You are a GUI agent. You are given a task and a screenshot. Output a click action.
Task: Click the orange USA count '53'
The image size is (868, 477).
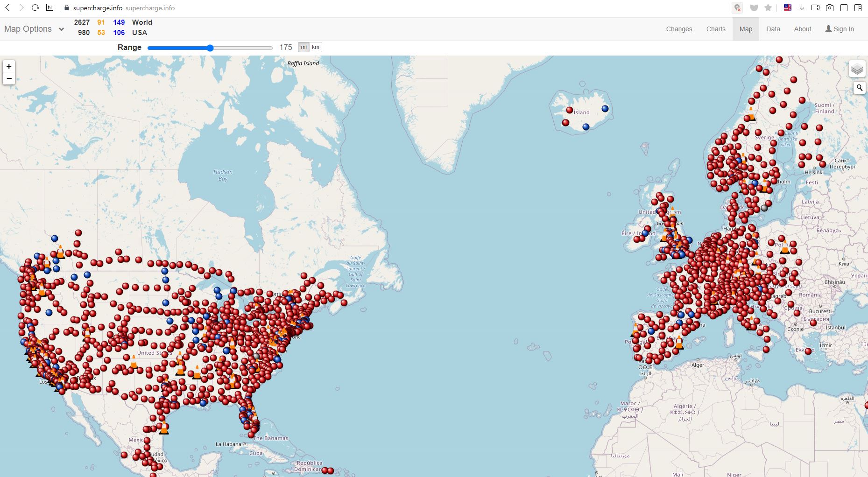101,33
